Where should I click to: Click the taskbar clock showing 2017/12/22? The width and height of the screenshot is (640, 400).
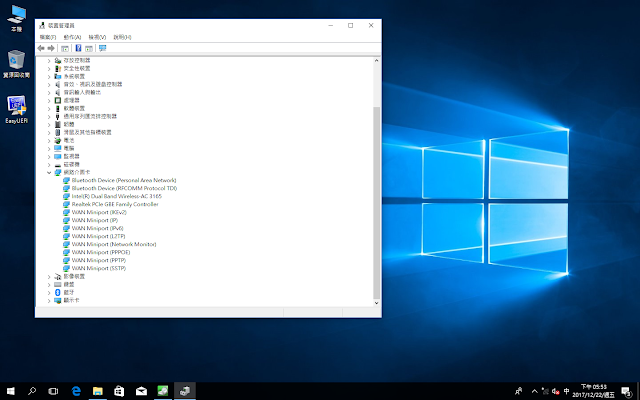593,391
